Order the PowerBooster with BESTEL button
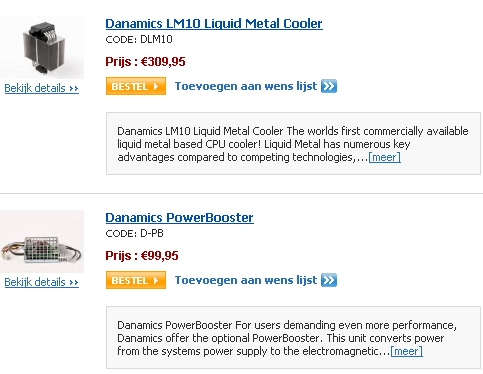The height and width of the screenshot is (374, 483). point(136,280)
